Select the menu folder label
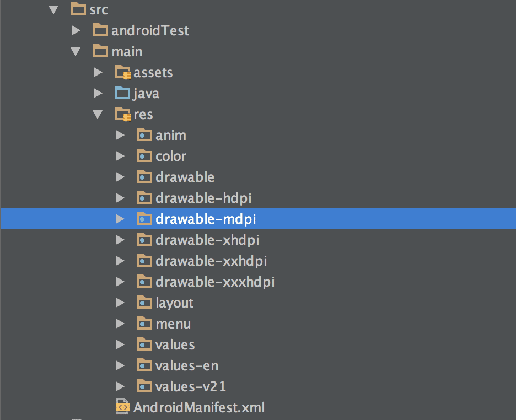516x420 pixels. (173, 324)
